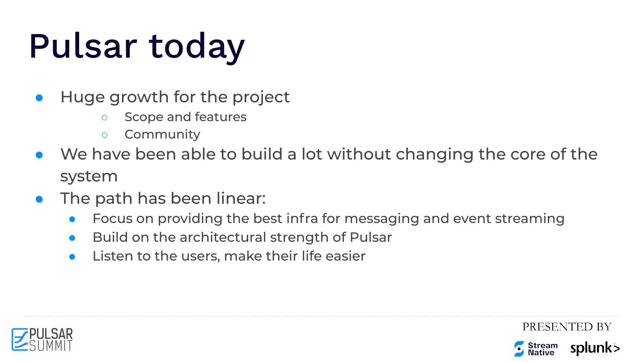The width and height of the screenshot is (644, 362).
Task: Click the "PRESENTED BY" label
Action: click(x=567, y=327)
